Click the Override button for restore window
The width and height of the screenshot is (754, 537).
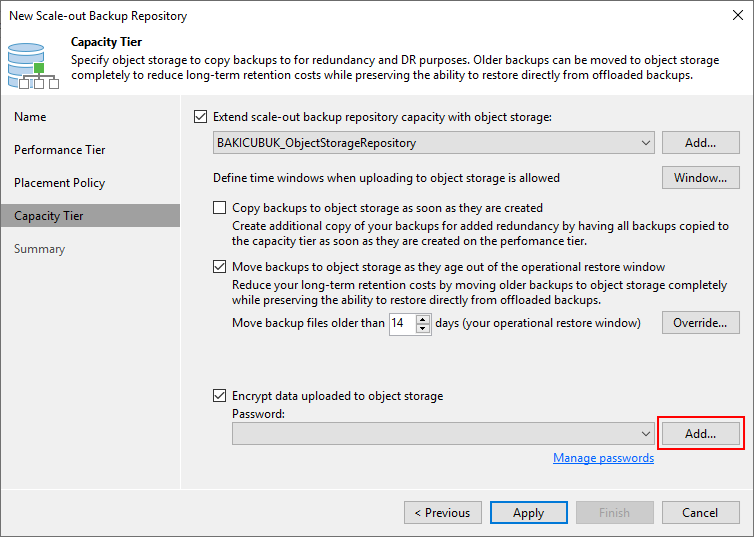[x=701, y=323]
